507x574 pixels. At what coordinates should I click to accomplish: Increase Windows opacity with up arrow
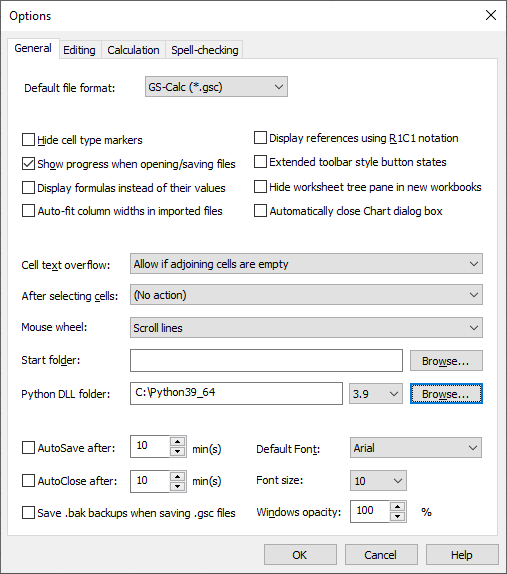tap(398, 507)
